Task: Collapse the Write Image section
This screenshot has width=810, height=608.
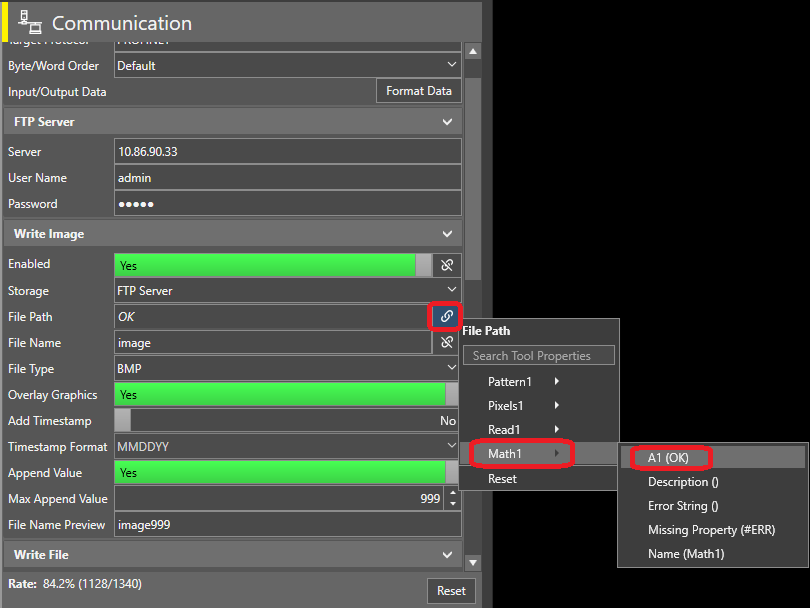Action: (447, 234)
